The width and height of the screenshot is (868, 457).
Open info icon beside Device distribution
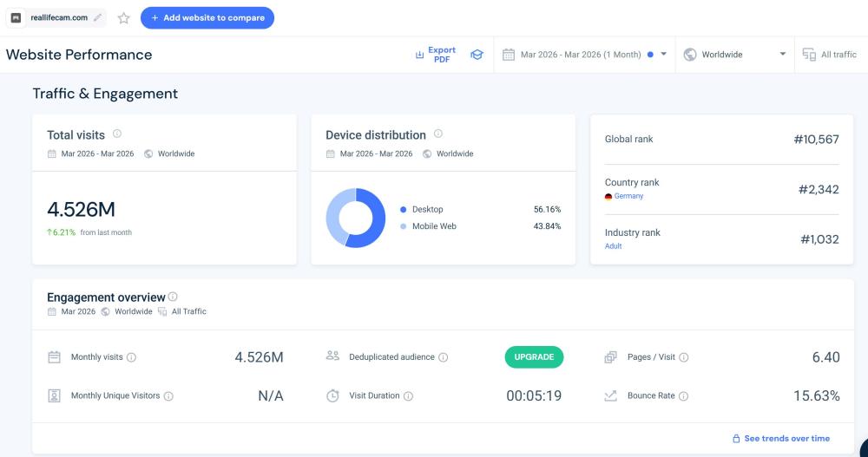(x=438, y=134)
